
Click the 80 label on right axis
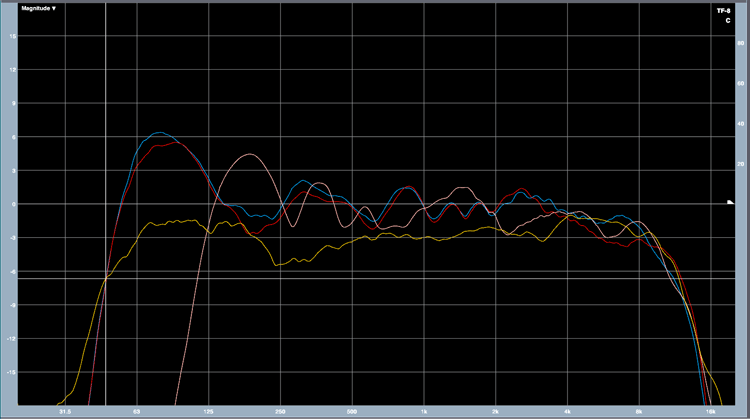740,43
